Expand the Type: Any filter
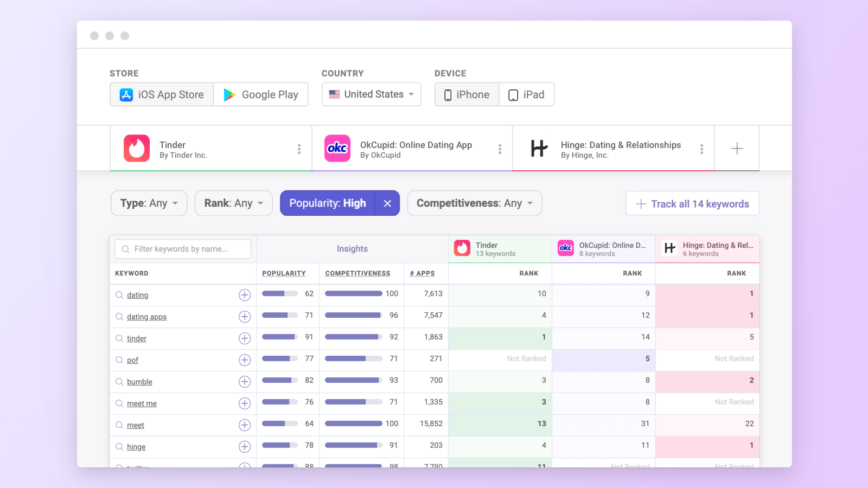Viewport: 868px width, 488px height. click(x=149, y=203)
